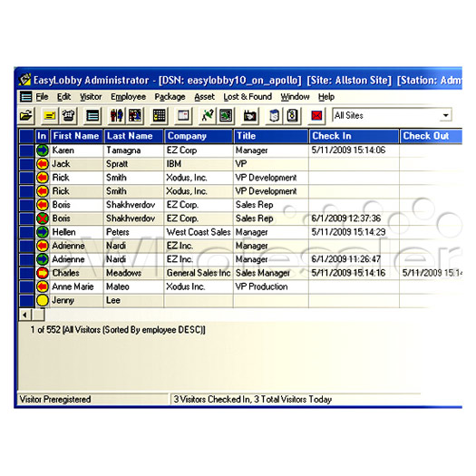
Task: Click the open folder toolbar icon
Action: [26, 116]
